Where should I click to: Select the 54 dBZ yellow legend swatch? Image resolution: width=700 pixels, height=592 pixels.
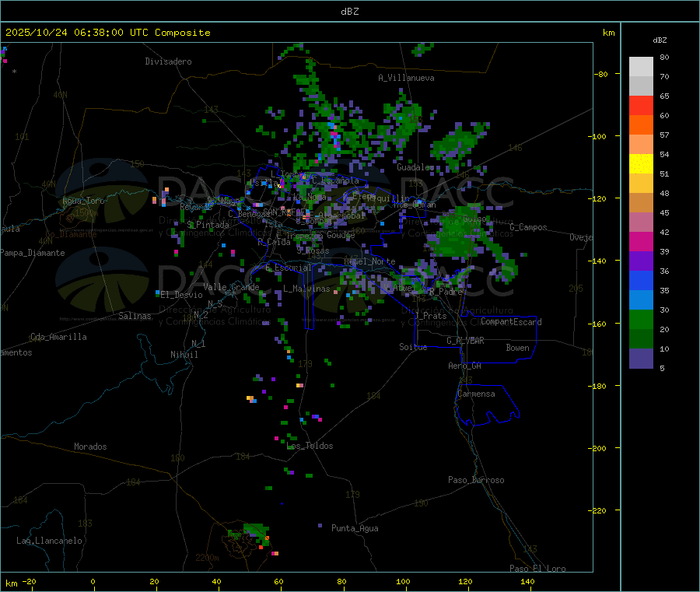pyautogui.click(x=641, y=164)
